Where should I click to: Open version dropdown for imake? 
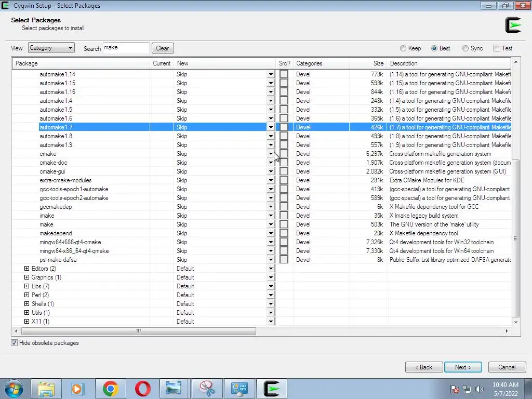tap(271, 216)
